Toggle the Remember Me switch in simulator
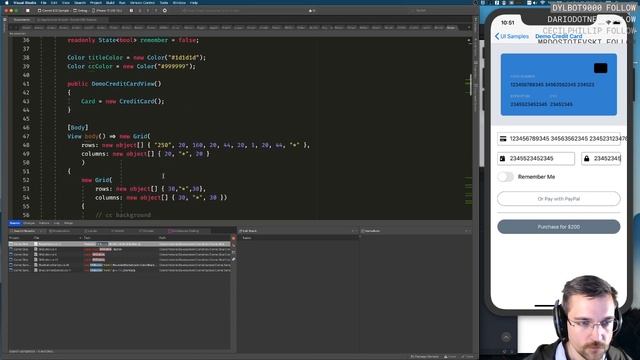This screenshot has height=360, width=640. click(505, 177)
